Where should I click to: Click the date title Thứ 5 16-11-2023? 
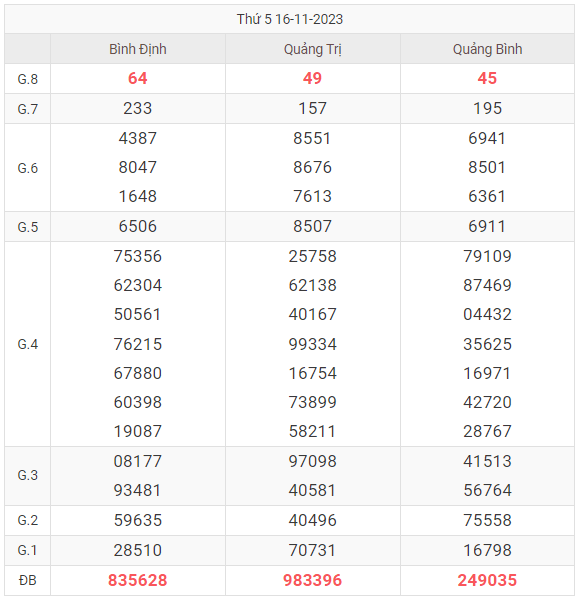click(290, 19)
